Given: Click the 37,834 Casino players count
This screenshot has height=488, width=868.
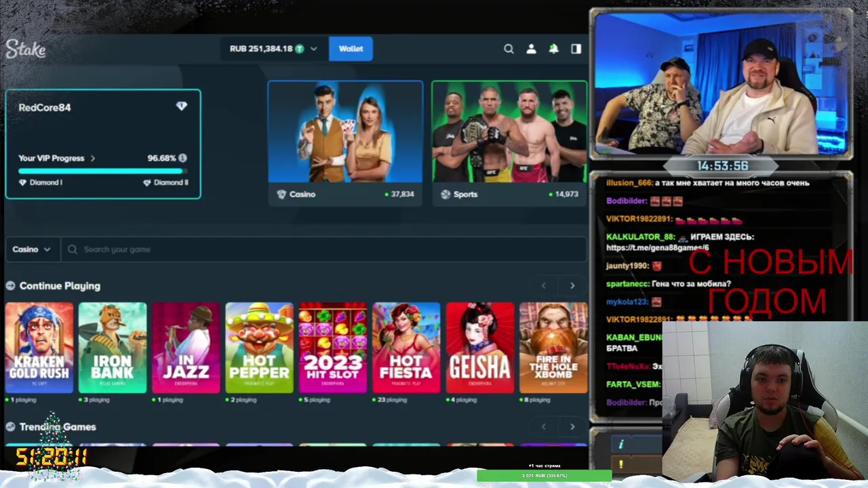Looking at the screenshot, I should tap(402, 195).
